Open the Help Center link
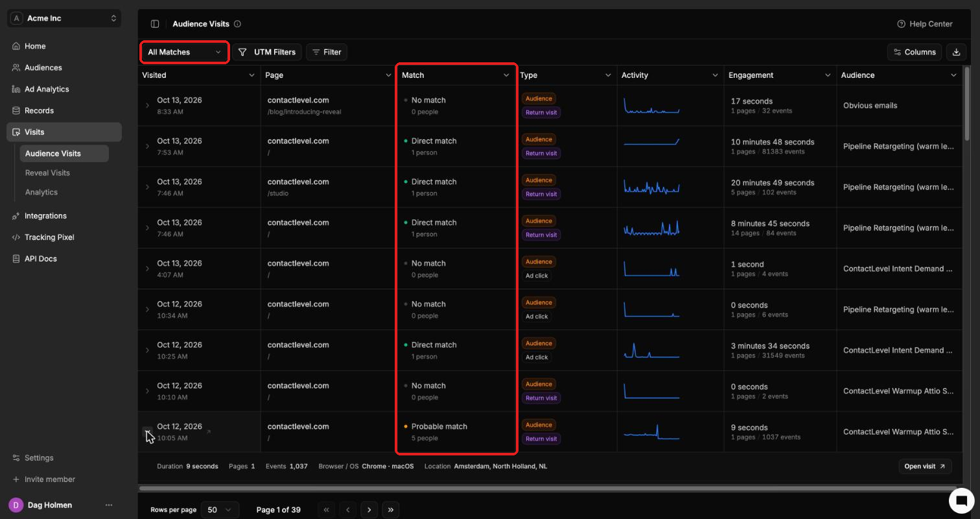The height and width of the screenshot is (519, 980). coord(925,24)
